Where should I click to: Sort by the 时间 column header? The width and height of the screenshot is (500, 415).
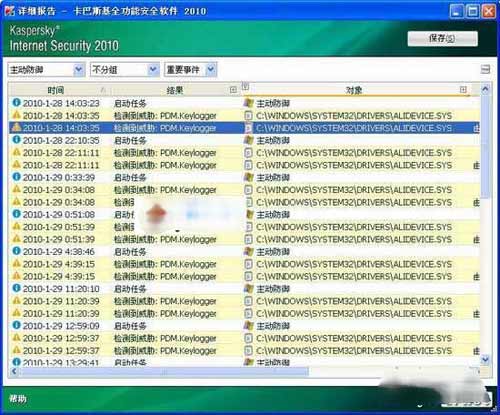[x=56, y=90]
